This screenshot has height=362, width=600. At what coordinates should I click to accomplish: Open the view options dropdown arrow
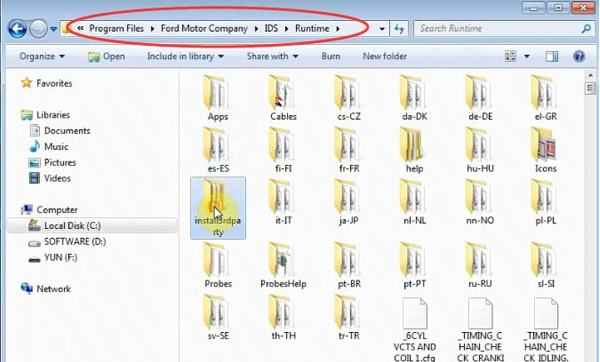coord(527,57)
